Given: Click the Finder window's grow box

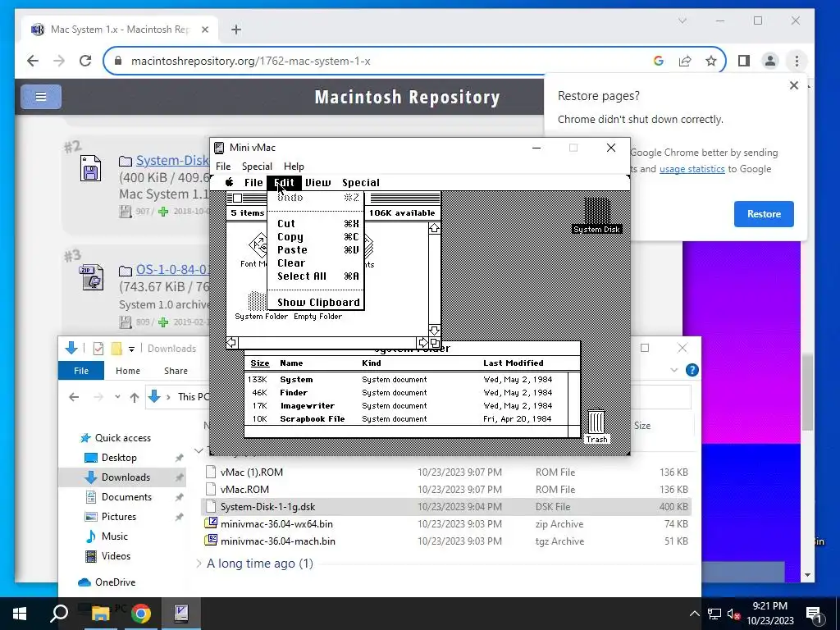Looking at the screenshot, I should coord(435,342).
